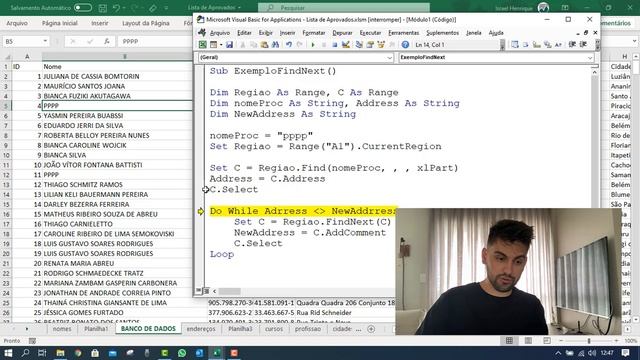Viewport: 640px width, 360px height.
Task: Run the macro with green play icon
Action: 313,45
